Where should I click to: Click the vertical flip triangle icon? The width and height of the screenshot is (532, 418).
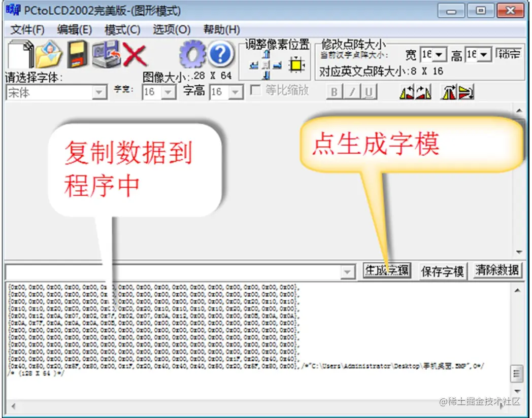(x=466, y=92)
